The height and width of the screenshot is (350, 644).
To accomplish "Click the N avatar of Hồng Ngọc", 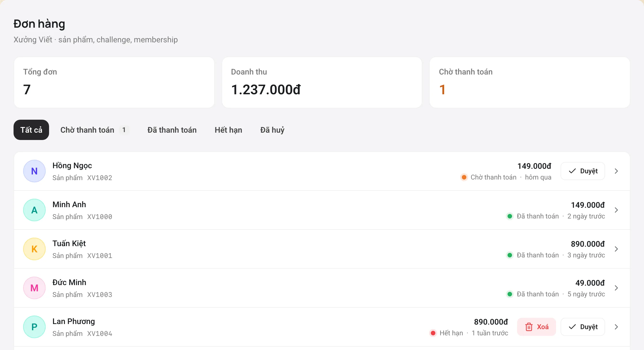I will (x=34, y=171).
